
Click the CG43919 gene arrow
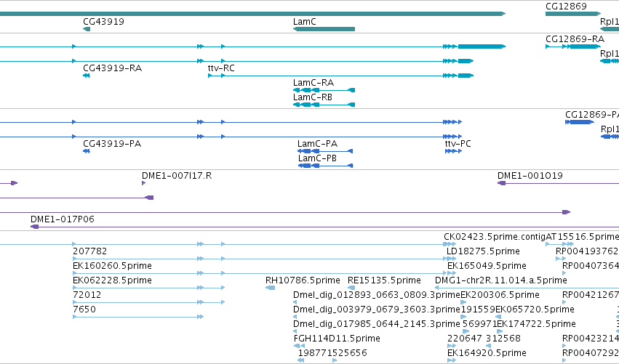(87, 29)
